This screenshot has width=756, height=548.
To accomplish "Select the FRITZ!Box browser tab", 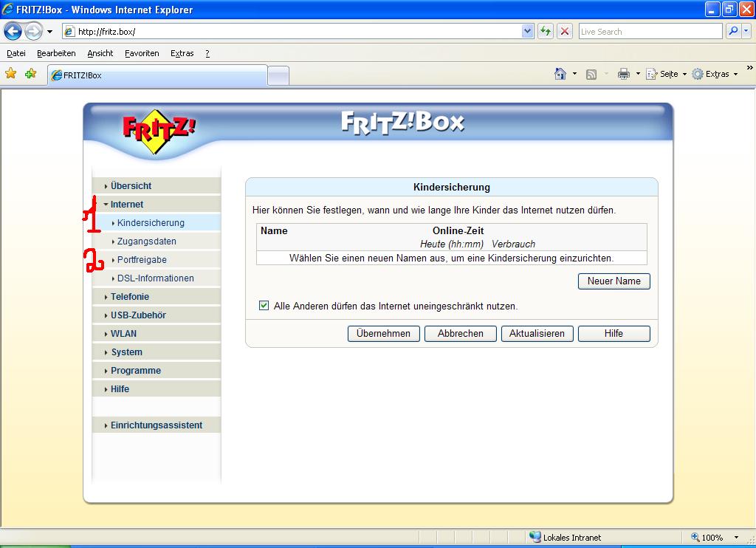I will pyautogui.click(x=157, y=75).
